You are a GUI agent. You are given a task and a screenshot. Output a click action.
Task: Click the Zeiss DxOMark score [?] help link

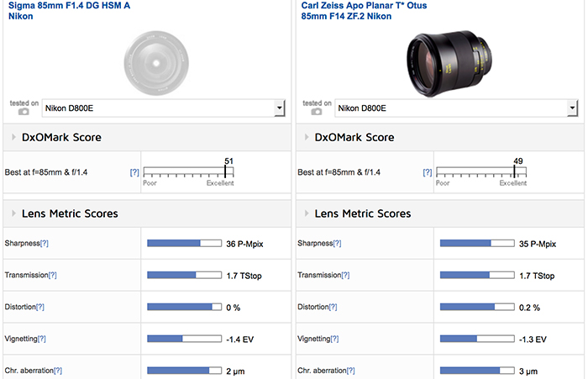coord(427,172)
